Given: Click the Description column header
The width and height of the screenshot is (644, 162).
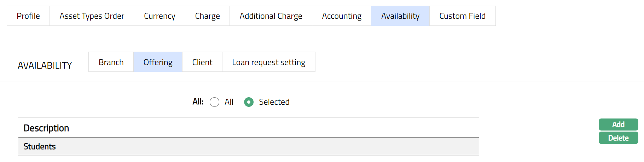Looking at the screenshot, I should pyautogui.click(x=46, y=128).
